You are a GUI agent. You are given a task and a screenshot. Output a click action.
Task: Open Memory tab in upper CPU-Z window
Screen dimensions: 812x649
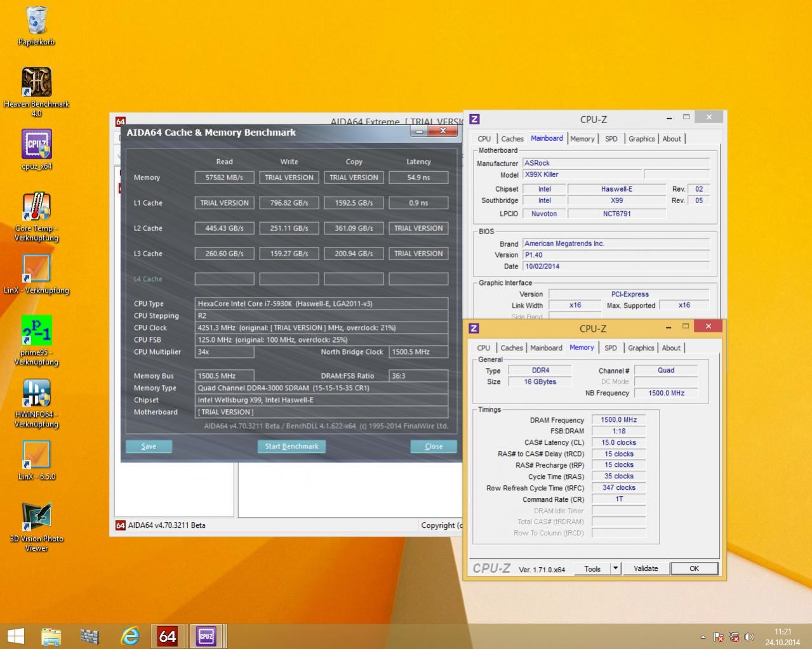tap(582, 138)
